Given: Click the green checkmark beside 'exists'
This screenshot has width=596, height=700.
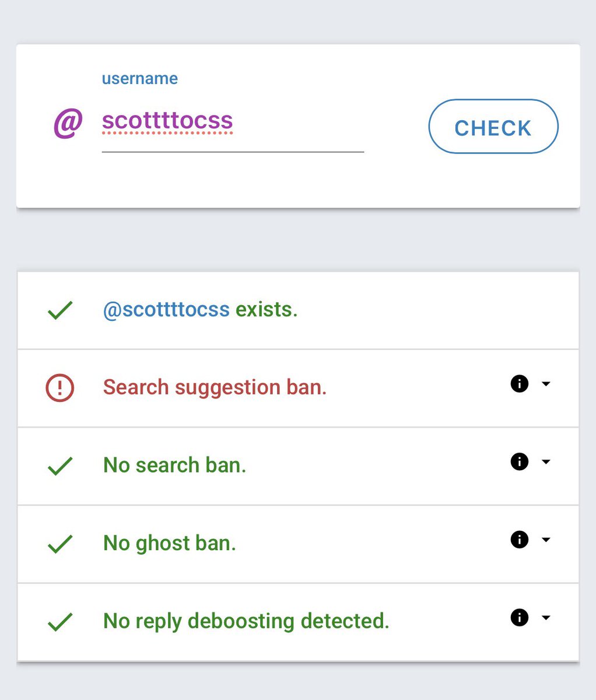Looking at the screenshot, I should pos(60,310).
